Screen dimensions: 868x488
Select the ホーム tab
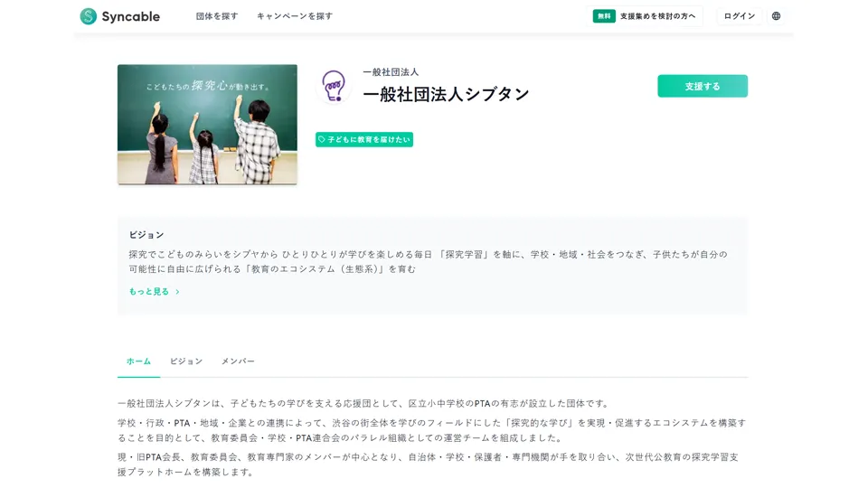(138, 361)
